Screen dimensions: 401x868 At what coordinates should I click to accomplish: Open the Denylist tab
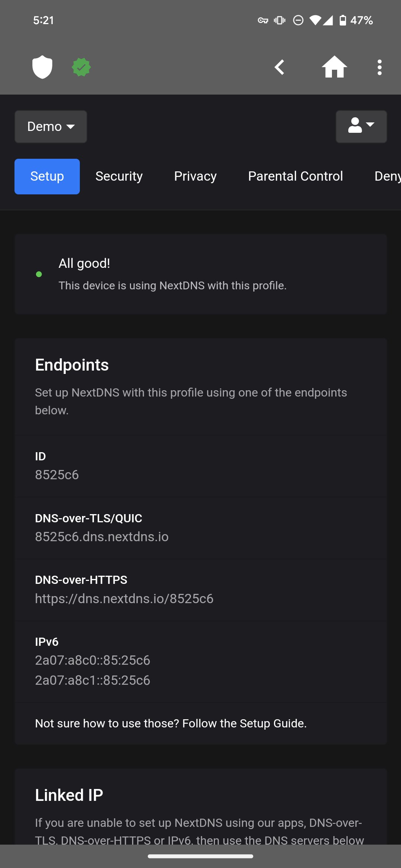[x=388, y=176]
